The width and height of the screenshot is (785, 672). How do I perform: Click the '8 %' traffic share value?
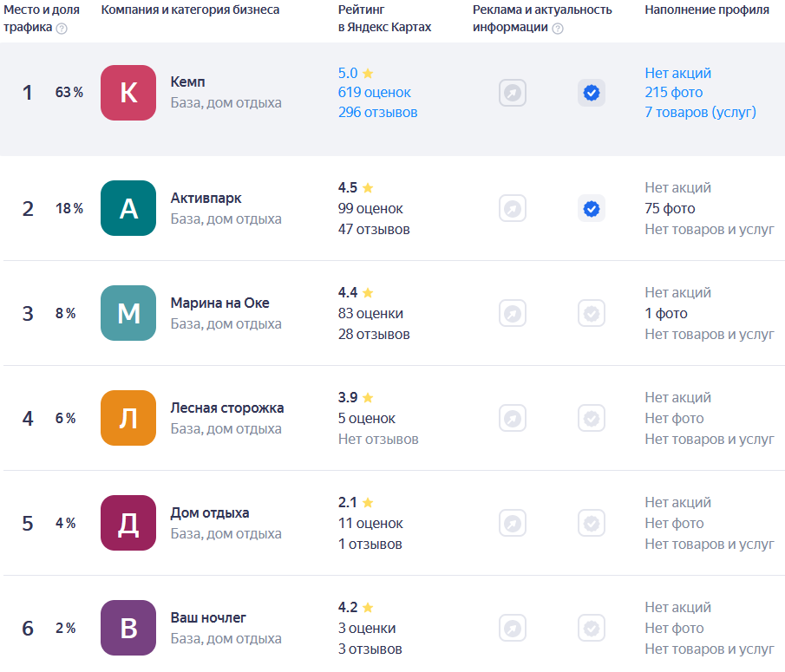click(66, 313)
